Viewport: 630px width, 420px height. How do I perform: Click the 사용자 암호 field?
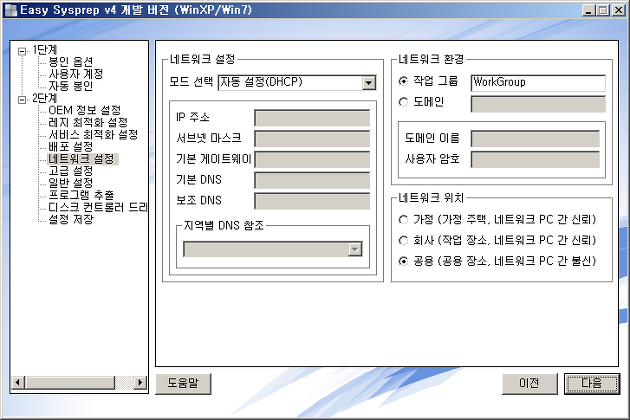tap(535, 160)
